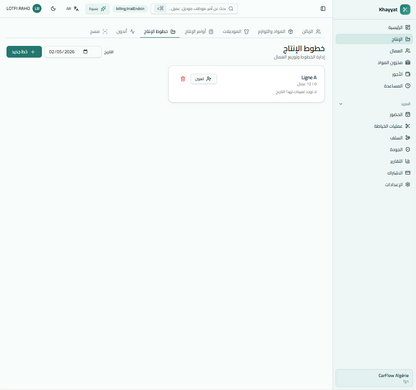Go to الرئيسية home in sidebar
Screen dimensions: 416x390
(374, 27)
